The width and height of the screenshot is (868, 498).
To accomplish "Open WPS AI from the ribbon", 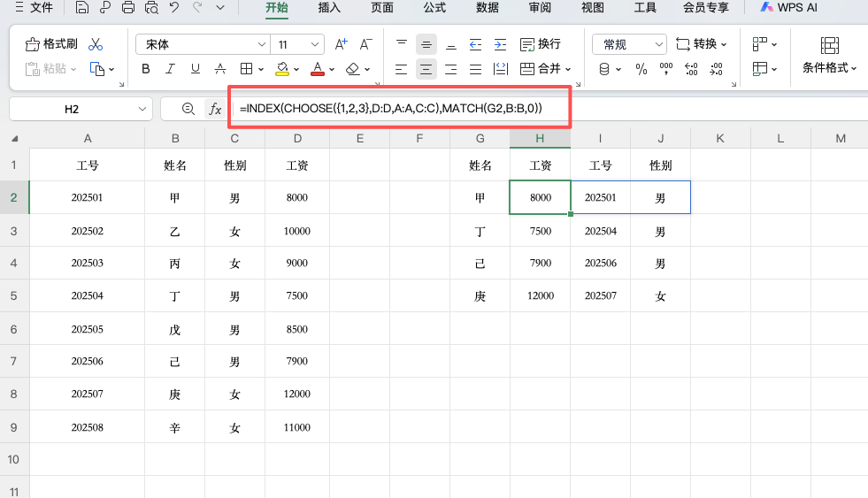I will pos(787,8).
